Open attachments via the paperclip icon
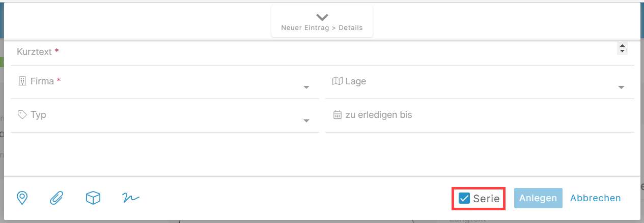Screen dimensions: 644x223 pos(57,198)
